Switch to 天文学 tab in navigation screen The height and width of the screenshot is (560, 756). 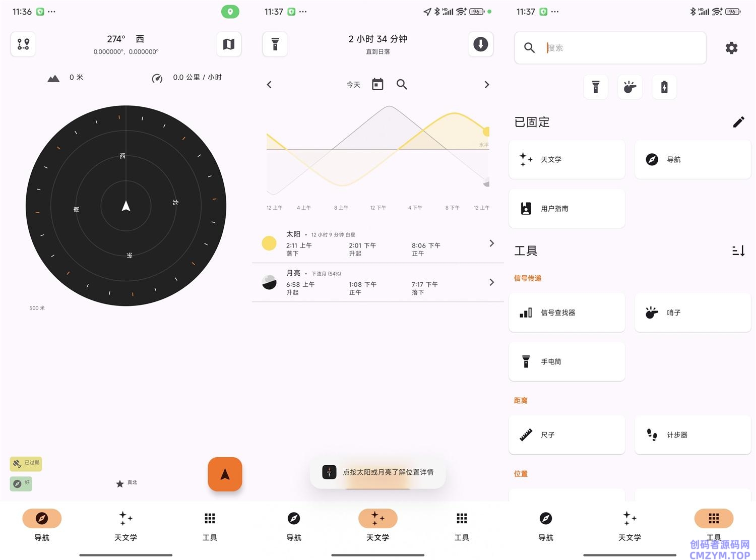[125, 526]
